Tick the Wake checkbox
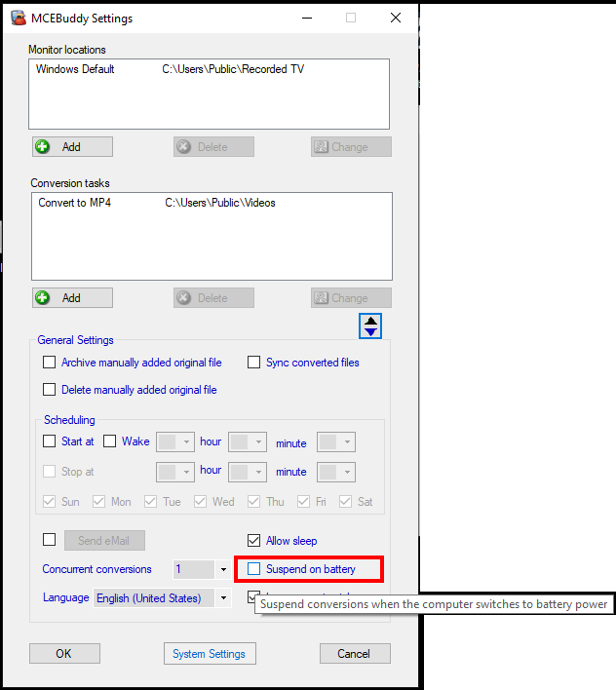This screenshot has height=690, width=616. (x=109, y=441)
